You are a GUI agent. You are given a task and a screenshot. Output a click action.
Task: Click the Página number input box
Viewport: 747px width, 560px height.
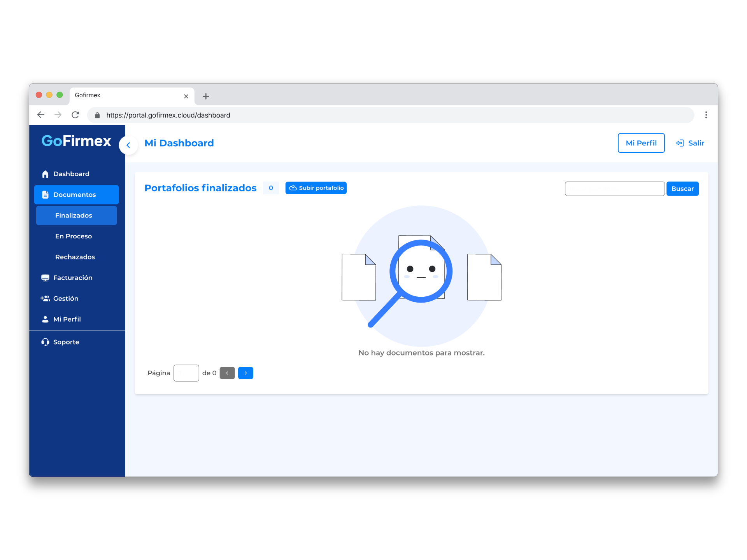(x=186, y=373)
